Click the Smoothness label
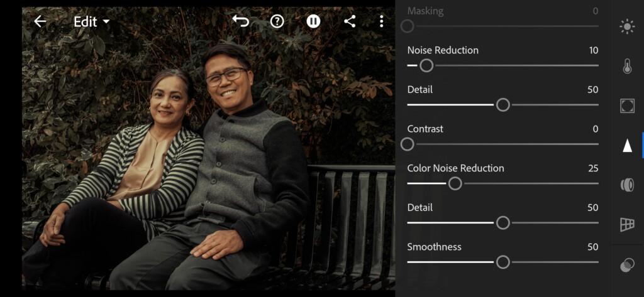Image resolution: width=644 pixels, height=297 pixels. (434, 247)
